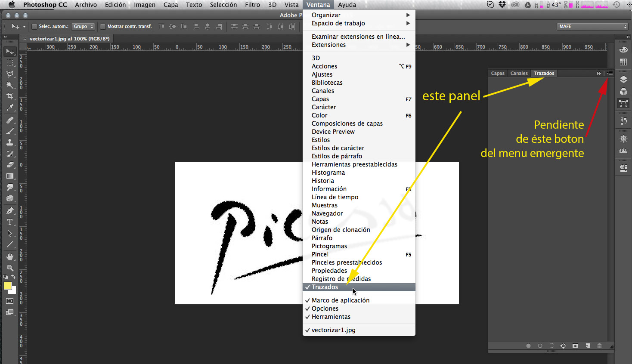Select the Crop tool
Image resolution: width=632 pixels, height=364 pixels.
pyautogui.click(x=10, y=96)
